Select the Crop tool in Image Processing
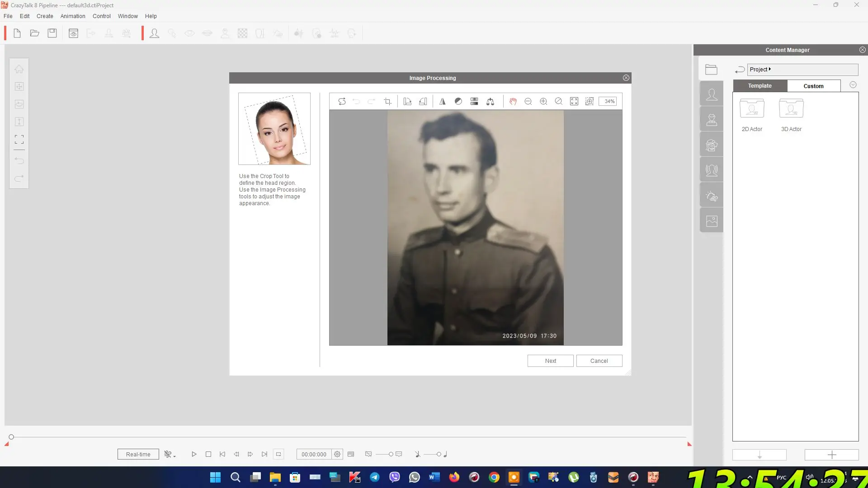 point(387,102)
